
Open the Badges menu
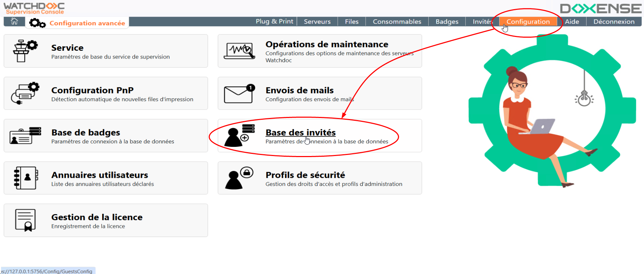coord(447,21)
